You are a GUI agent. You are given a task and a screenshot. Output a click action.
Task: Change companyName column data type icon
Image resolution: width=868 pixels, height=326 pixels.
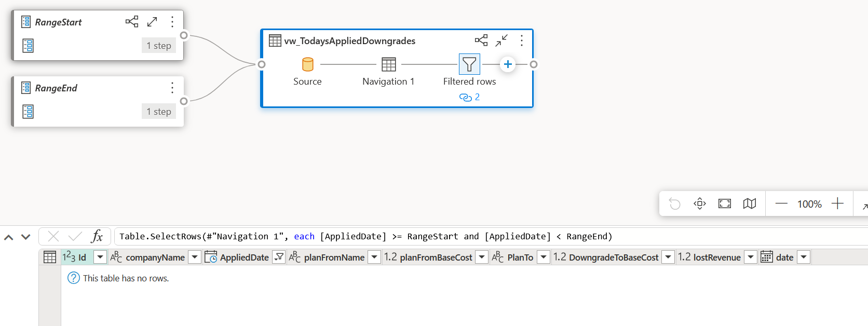[x=116, y=257]
